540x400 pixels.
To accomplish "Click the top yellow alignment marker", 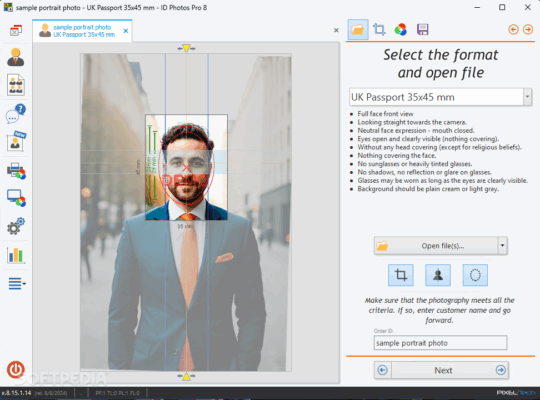I will click(x=186, y=48).
